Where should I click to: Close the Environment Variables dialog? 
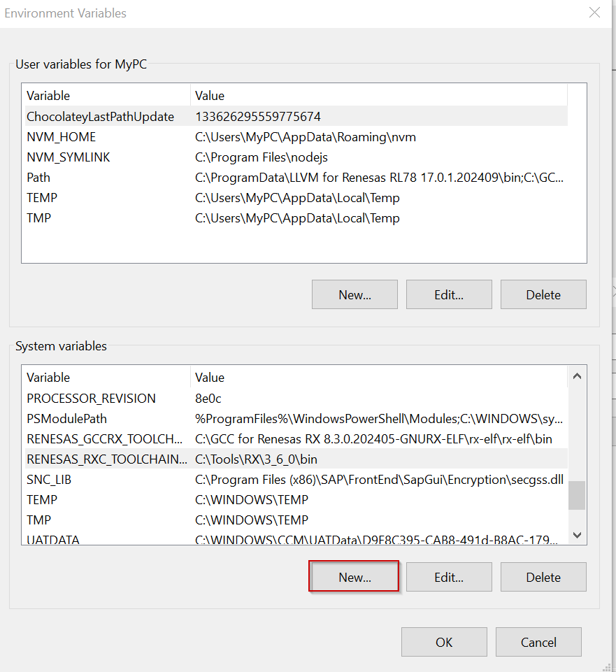tap(594, 13)
